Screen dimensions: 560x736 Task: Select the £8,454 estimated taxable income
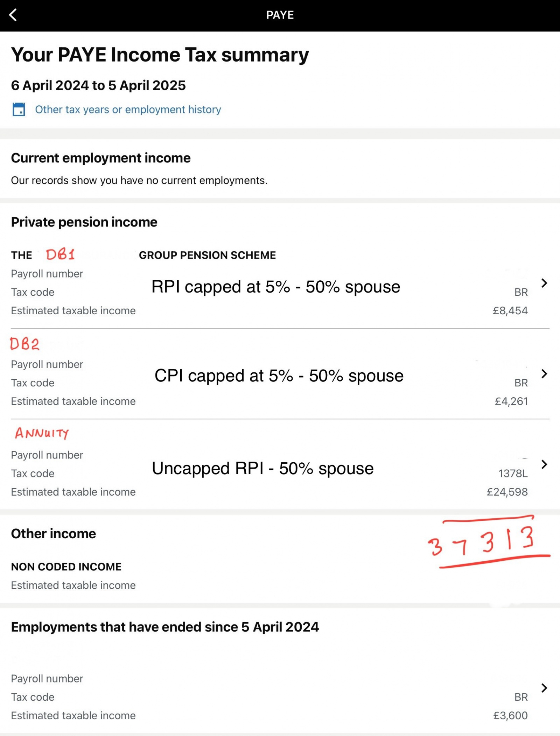[x=510, y=311]
